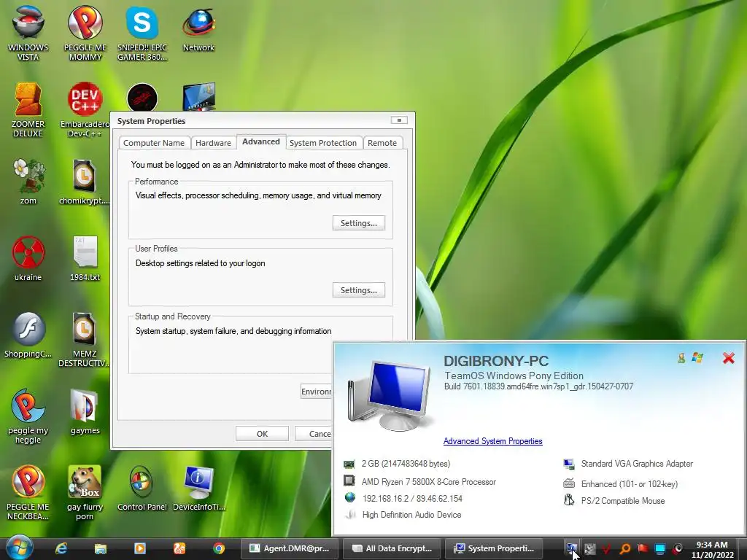Select the PEGGLE ME NECKBEA... icon

coord(28,493)
